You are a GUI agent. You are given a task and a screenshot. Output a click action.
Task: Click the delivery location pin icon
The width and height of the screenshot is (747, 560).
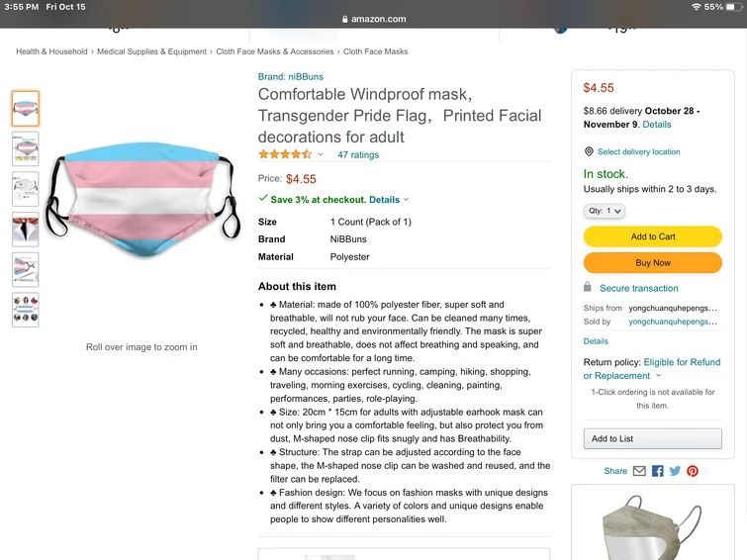tap(589, 152)
